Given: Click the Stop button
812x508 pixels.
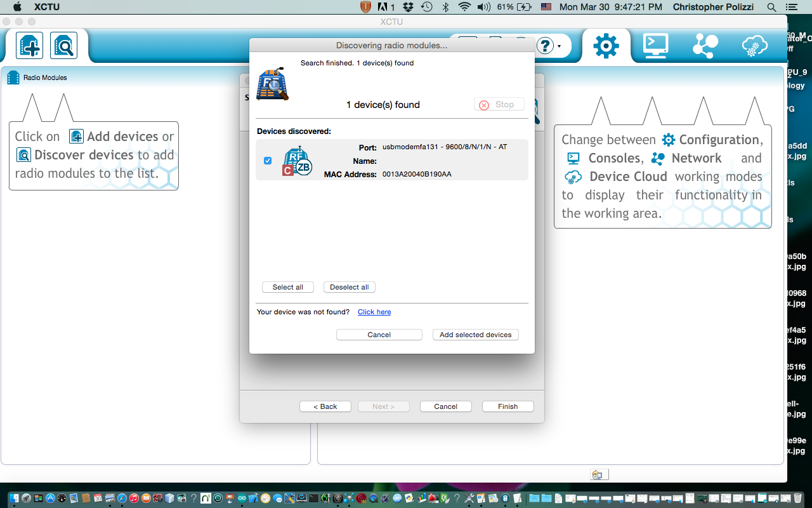Looking at the screenshot, I should click(x=499, y=104).
